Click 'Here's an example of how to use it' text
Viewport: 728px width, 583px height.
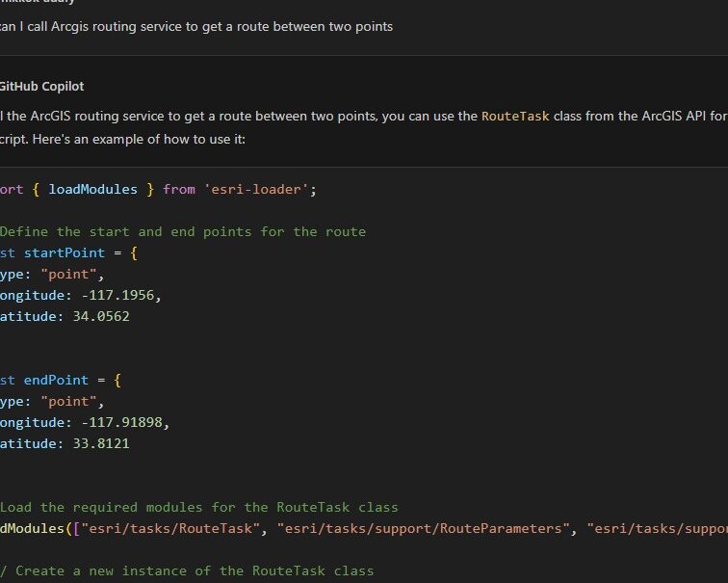pos(139,140)
